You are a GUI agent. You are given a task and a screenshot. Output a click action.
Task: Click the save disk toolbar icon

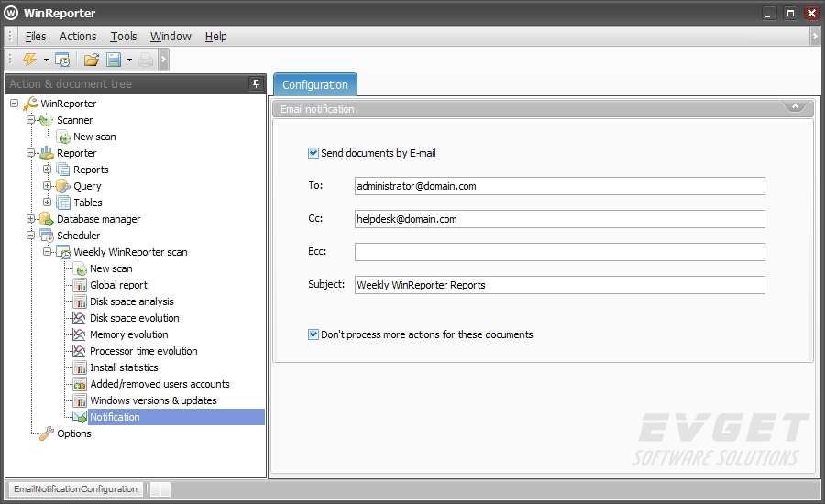[x=114, y=60]
